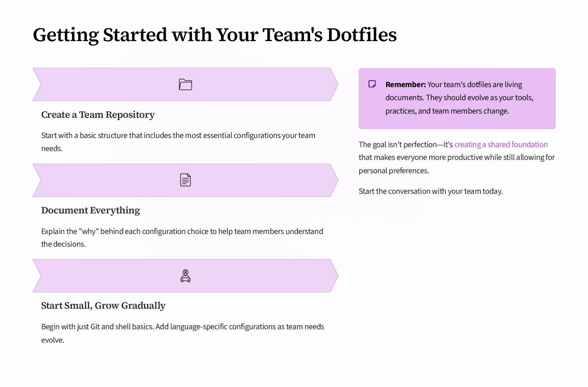The image size is (588, 387).
Task: Click the paragraph beginning 'Start with a basic structure'
Action: point(178,142)
